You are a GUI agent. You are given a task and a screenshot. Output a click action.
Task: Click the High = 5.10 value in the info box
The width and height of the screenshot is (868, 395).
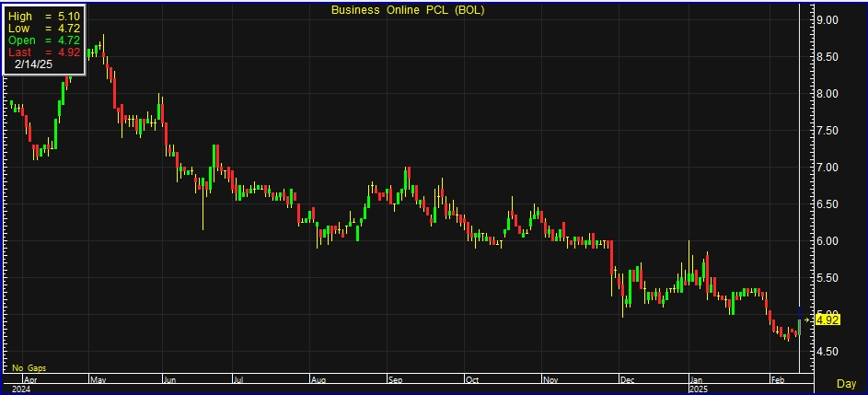coord(44,16)
